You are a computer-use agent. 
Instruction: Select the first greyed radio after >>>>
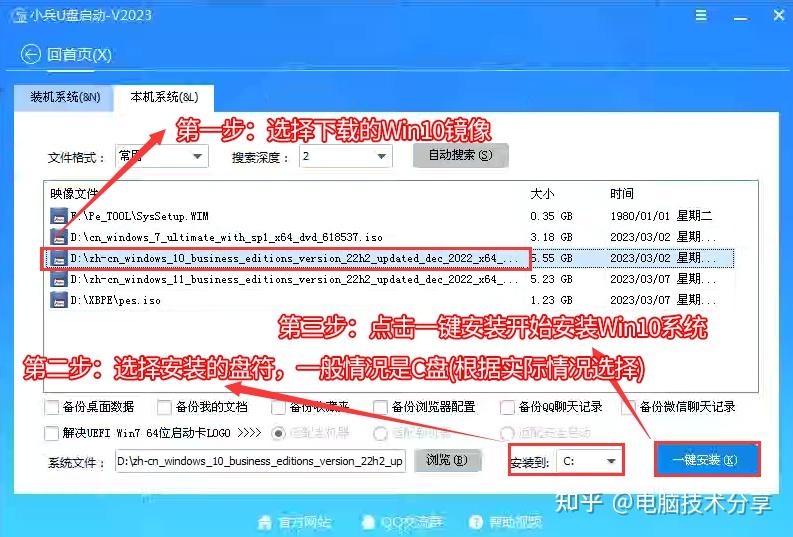[278, 433]
